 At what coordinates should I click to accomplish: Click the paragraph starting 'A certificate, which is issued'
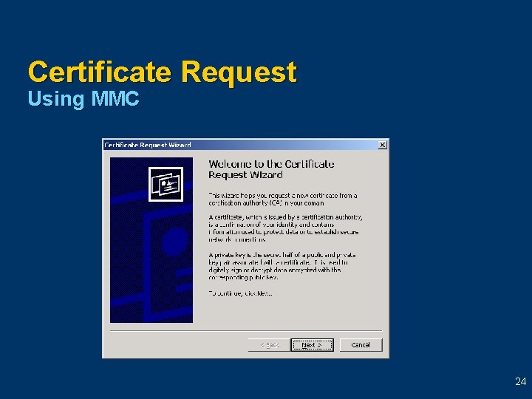[x=285, y=228]
